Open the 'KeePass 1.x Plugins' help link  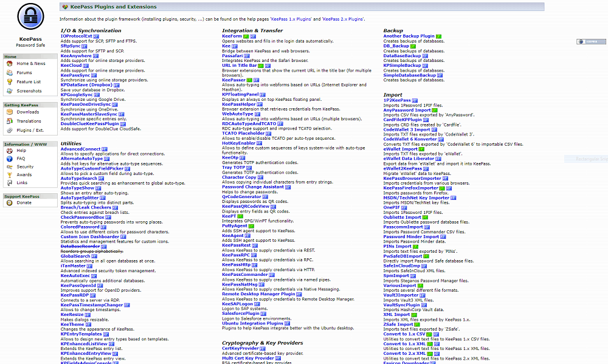coord(291,19)
